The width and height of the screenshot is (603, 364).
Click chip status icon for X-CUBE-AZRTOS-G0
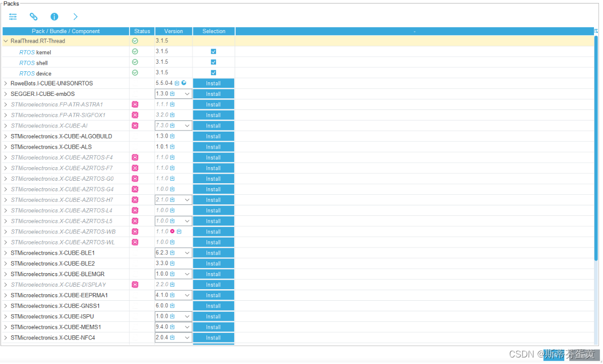coord(135,178)
